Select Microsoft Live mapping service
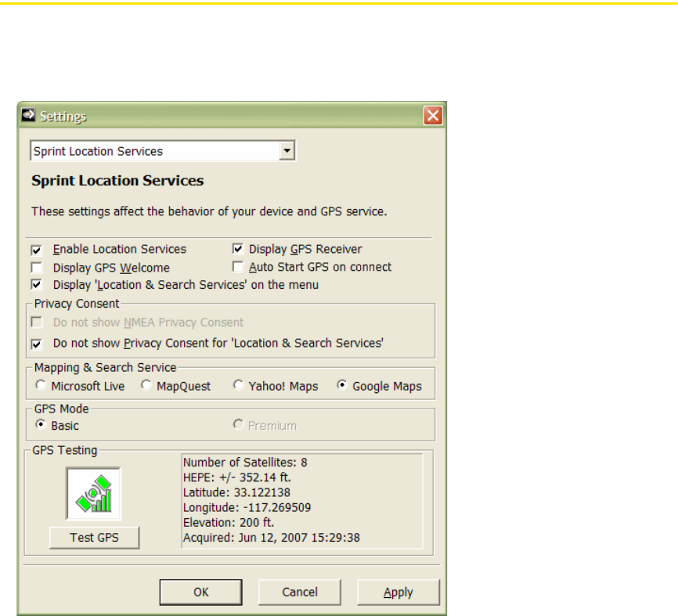This screenshot has height=616, width=678. (41, 385)
